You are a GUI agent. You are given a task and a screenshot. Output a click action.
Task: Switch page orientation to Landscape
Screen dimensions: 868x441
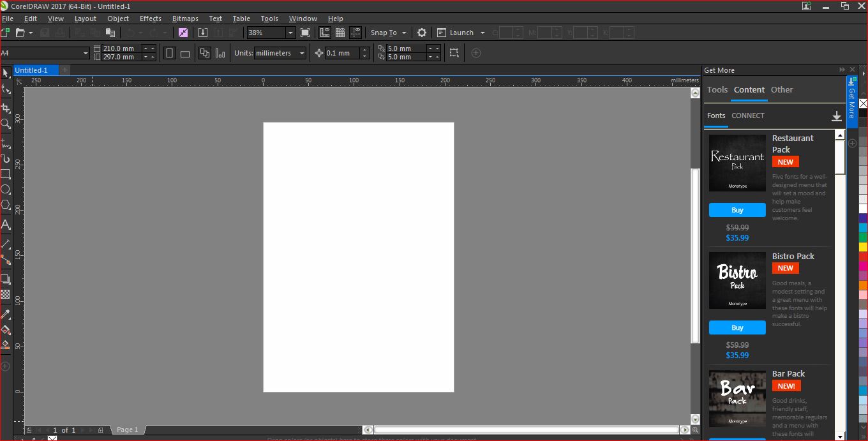coord(185,53)
